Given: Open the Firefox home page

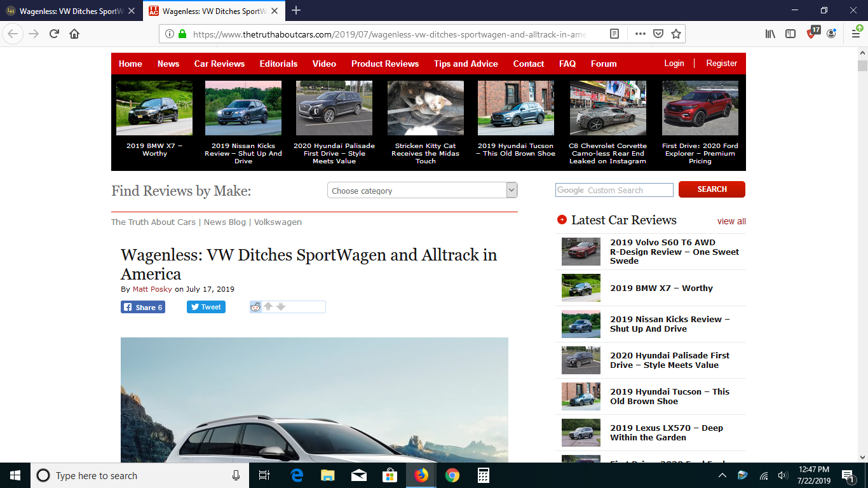Looking at the screenshot, I should click(74, 34).
